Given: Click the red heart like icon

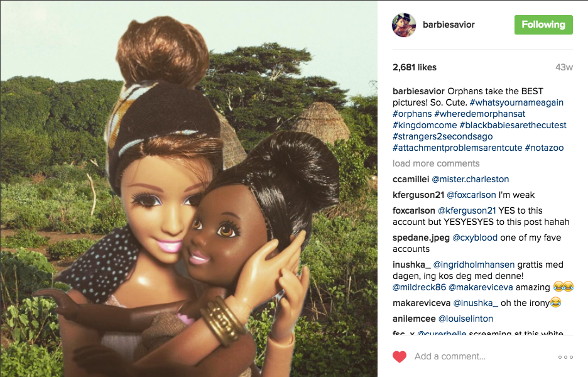Looking at the screenshot, I should click(400, 356).
